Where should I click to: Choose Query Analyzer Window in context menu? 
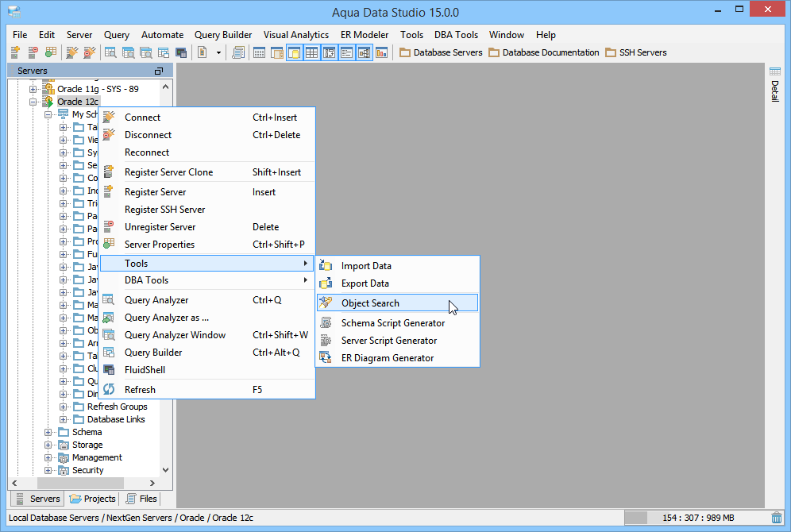pos(207,335)
